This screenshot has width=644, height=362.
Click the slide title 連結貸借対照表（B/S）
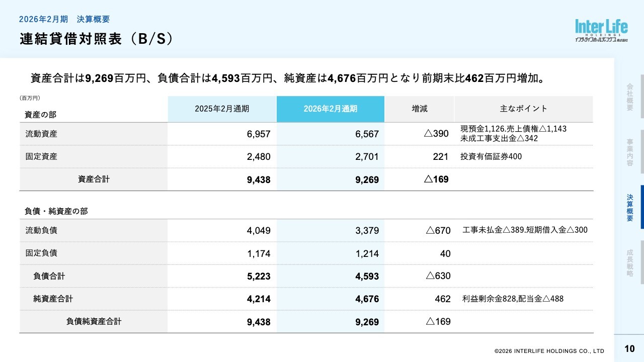[x=97, y=39]
